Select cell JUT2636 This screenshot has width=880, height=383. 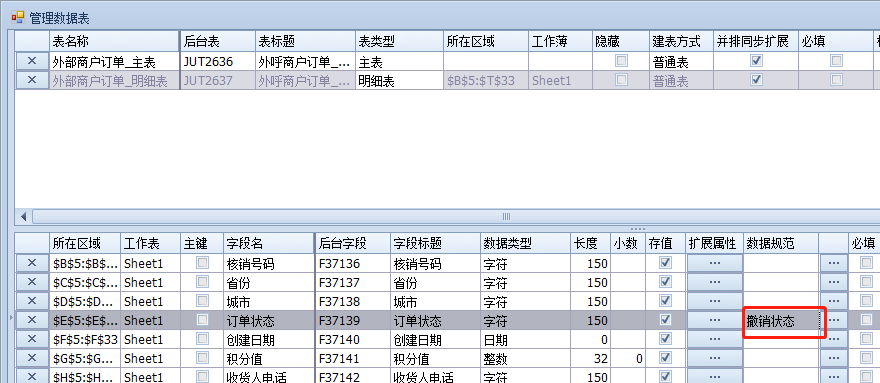[217, 61]
